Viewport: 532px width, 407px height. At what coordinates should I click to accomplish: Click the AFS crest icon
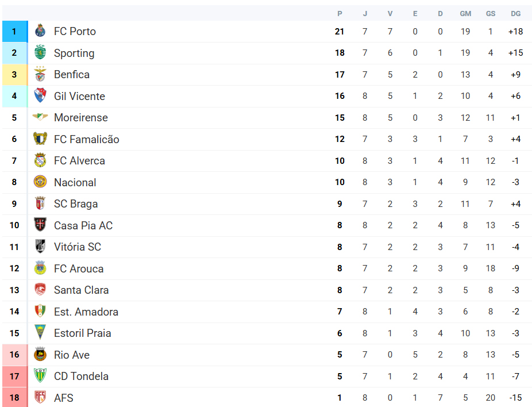(40, 398)
